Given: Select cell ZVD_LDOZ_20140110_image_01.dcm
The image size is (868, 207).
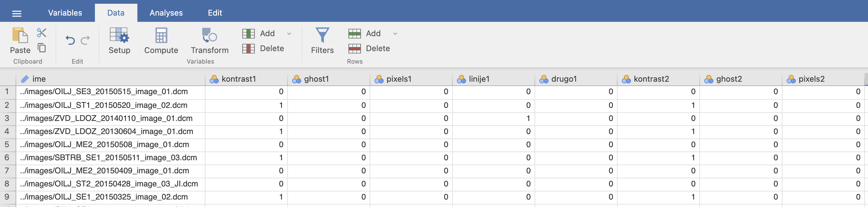Looking at the screenshot, I should (x=111, y=118).
